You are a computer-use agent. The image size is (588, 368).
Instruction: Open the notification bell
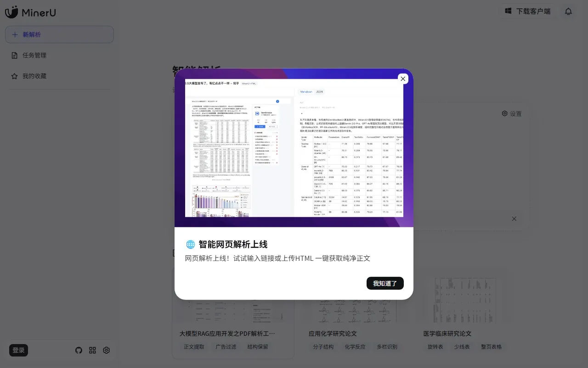568,11
